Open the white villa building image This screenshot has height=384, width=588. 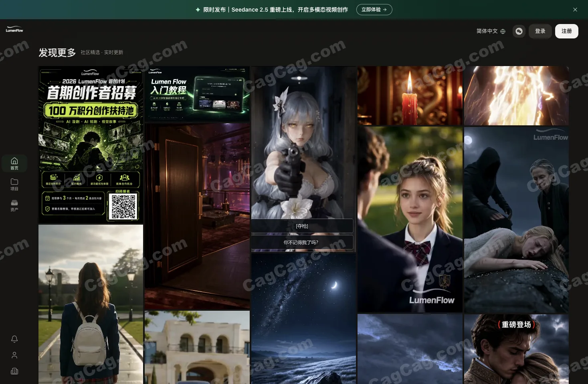pos(197,348)
